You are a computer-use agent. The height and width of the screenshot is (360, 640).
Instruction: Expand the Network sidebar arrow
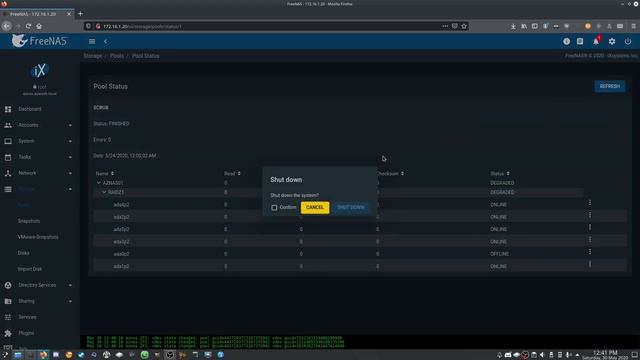[70, 173]
